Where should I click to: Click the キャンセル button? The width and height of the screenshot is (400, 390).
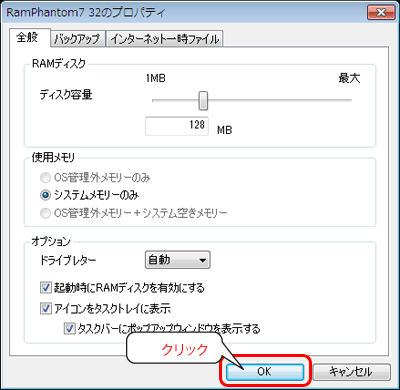coord(351,372)
